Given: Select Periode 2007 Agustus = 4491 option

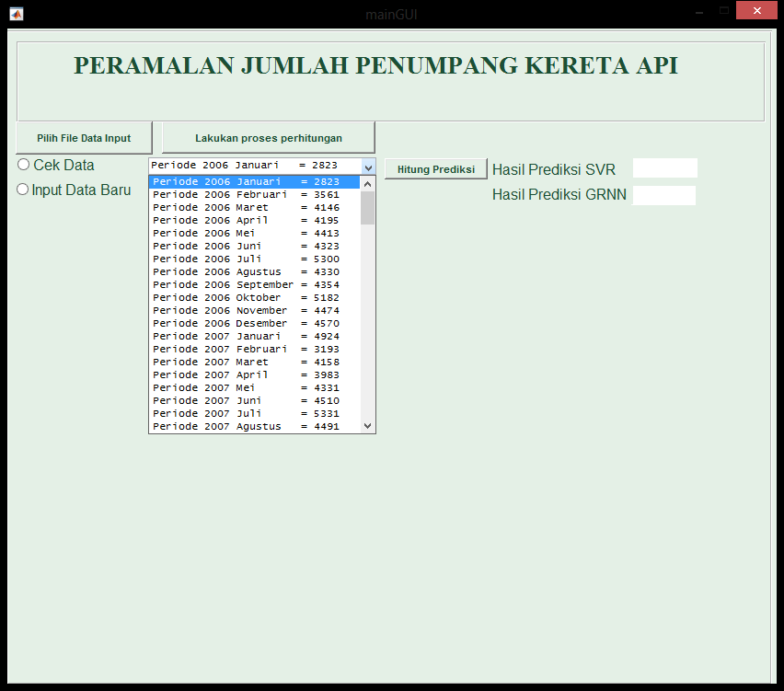Looking at the screenshot, I should [246, 427].
